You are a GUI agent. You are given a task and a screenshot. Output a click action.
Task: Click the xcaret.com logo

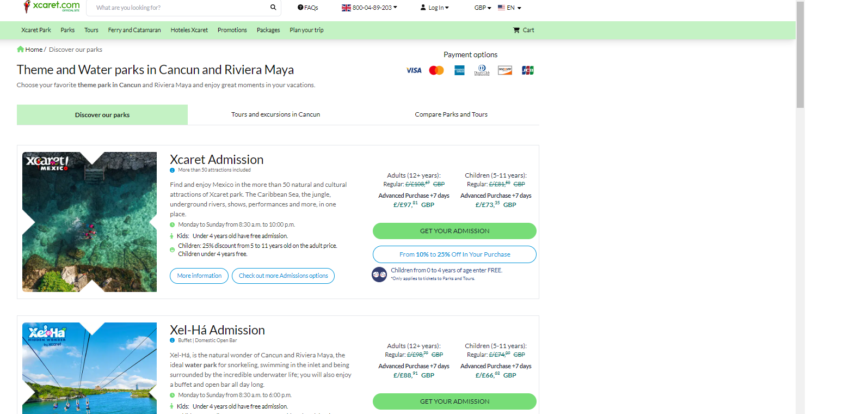tap(51, 7)
